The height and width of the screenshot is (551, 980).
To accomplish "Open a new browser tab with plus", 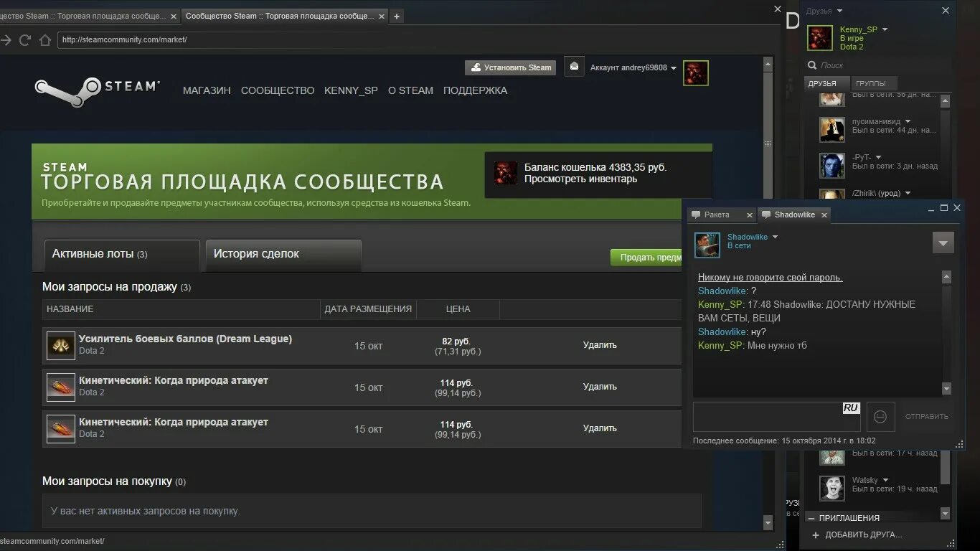I will [x=396, y=16].
